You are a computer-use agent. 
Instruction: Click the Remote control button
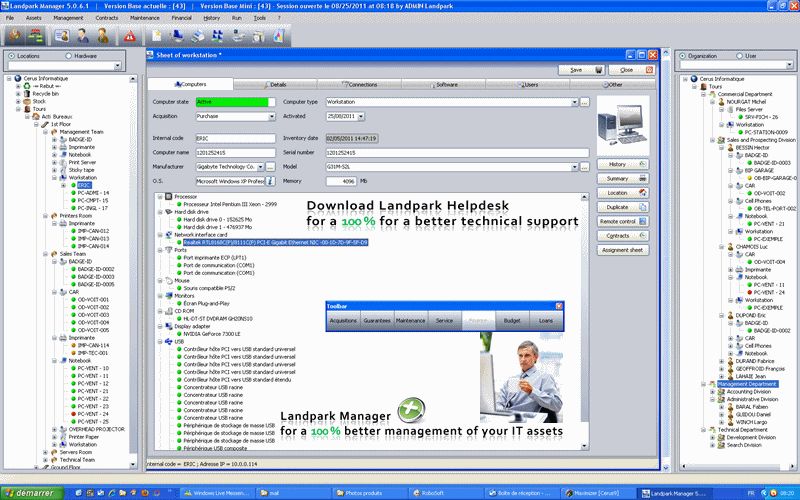tap(623, 221)
